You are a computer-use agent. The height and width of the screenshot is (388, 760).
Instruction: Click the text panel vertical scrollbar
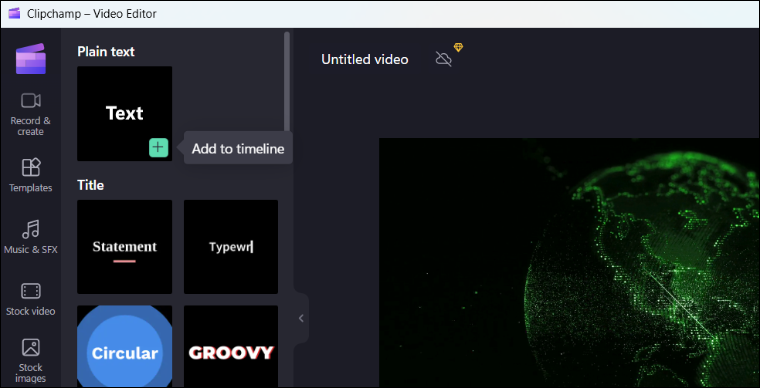click(287, 82)
